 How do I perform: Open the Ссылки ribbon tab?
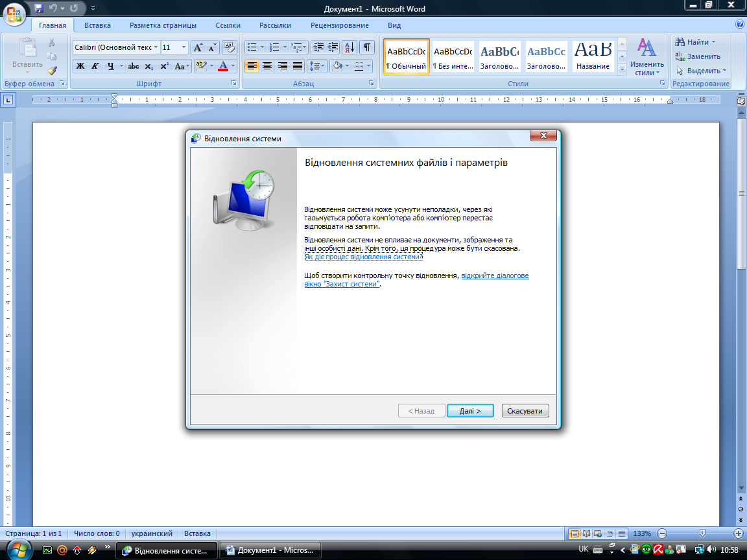pyautogui.click(x=228, y=25)
